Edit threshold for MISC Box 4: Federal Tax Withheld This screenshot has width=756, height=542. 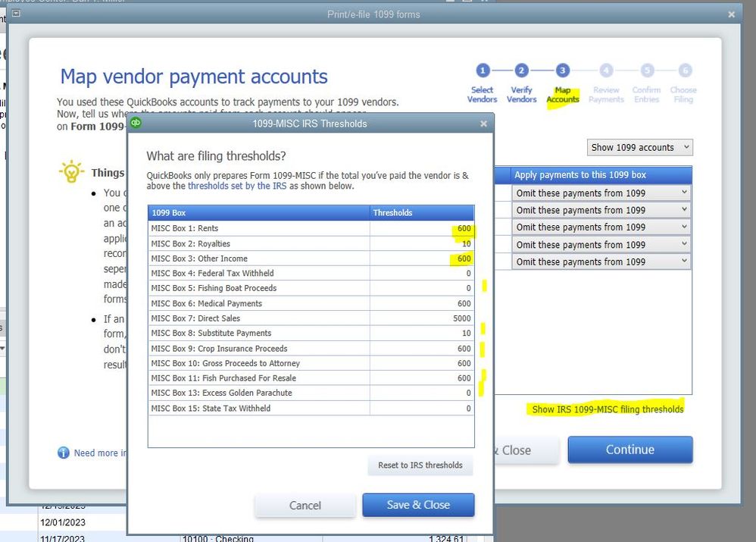point(422,273)
